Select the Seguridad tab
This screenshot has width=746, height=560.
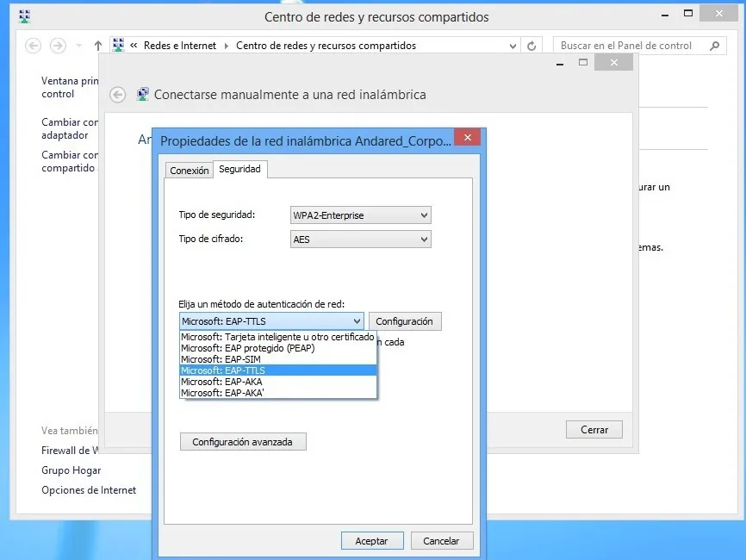(239, 169)
